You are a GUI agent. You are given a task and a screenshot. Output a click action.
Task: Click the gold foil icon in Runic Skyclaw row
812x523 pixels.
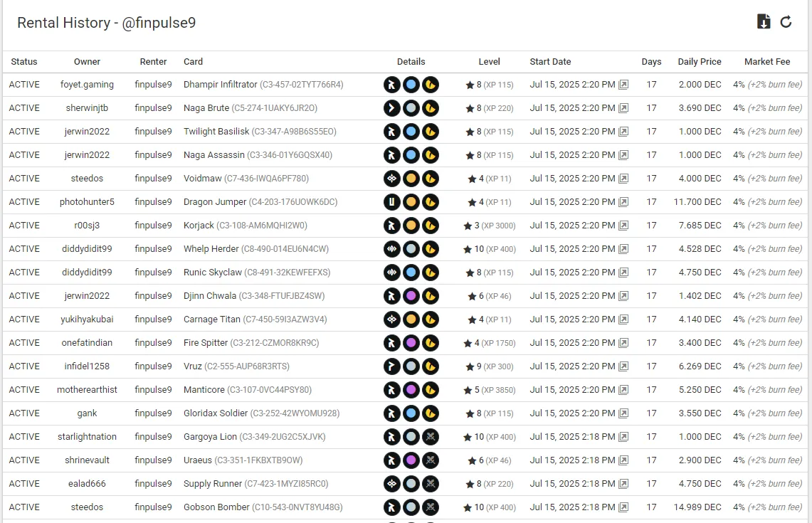tap(431, 273)
